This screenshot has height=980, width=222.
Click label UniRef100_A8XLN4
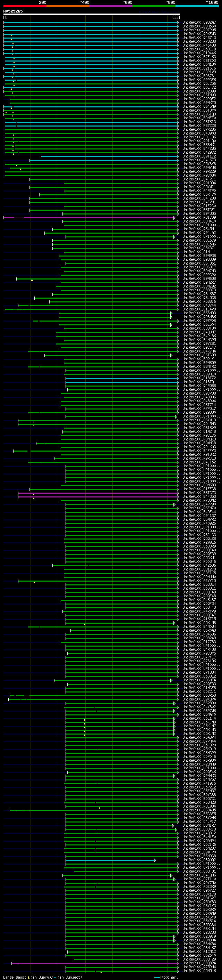[x=199, y=929]
